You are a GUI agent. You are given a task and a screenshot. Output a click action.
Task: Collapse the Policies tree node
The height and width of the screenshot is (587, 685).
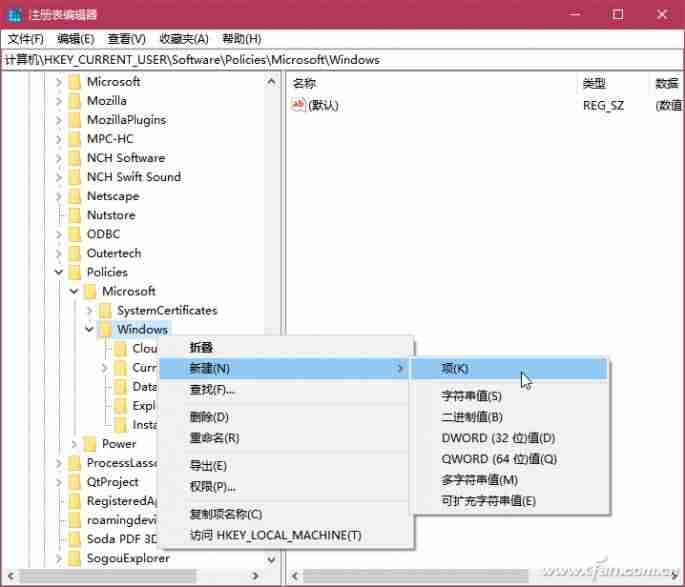59,273
